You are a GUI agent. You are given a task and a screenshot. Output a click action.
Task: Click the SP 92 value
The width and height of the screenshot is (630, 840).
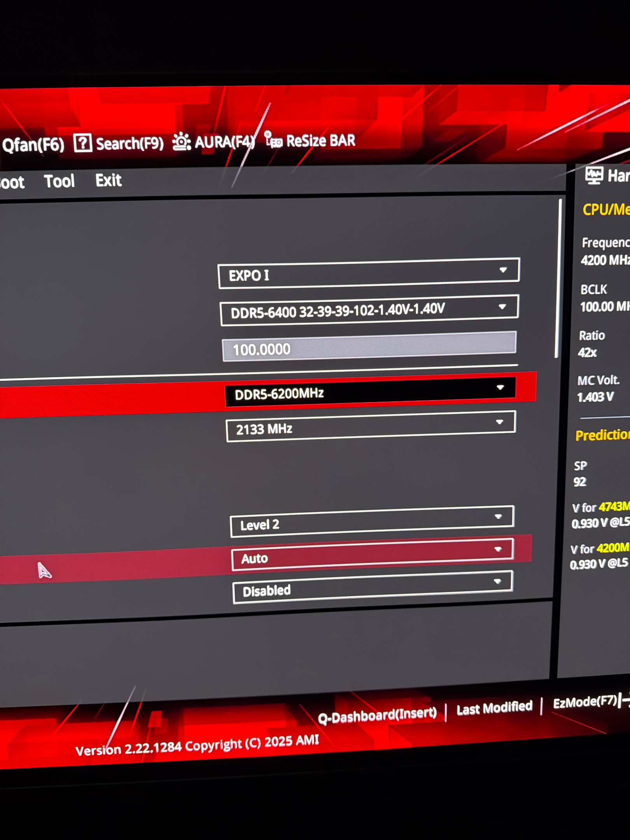point(579,482)
